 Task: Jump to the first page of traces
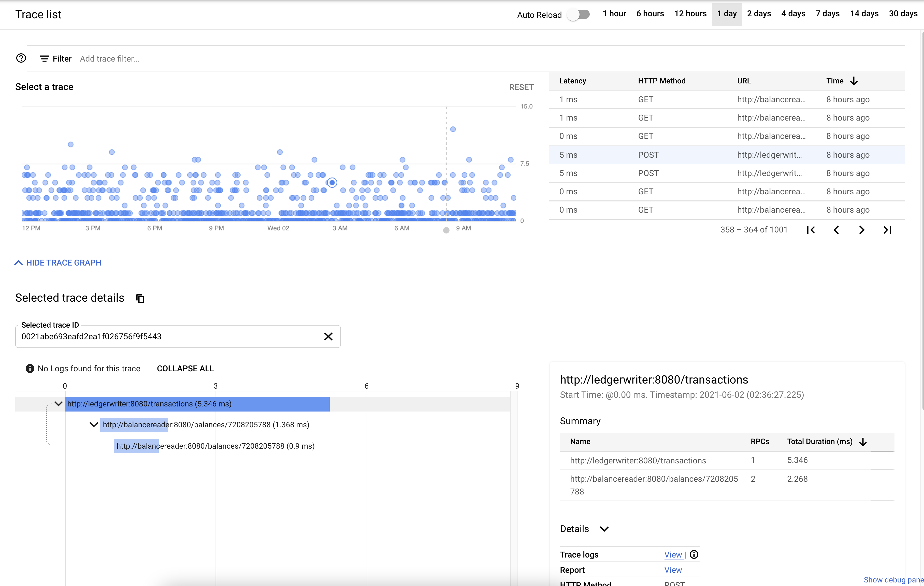click(811, 230)
